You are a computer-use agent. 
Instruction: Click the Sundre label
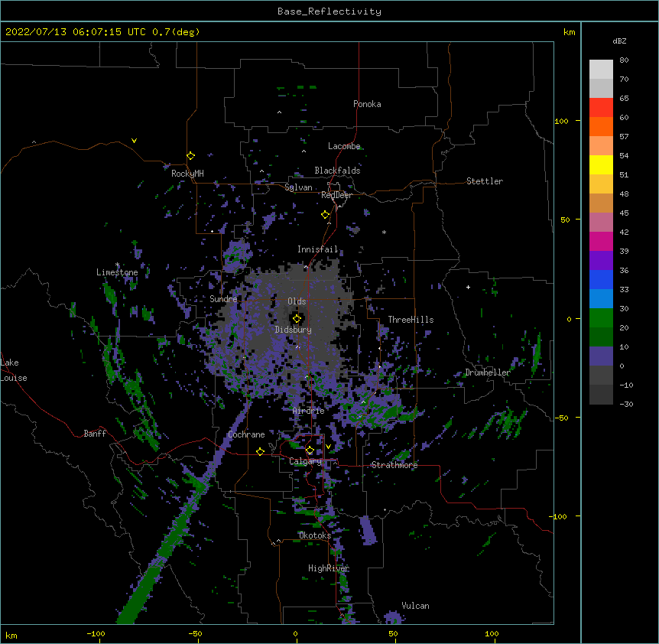point(223,299)
